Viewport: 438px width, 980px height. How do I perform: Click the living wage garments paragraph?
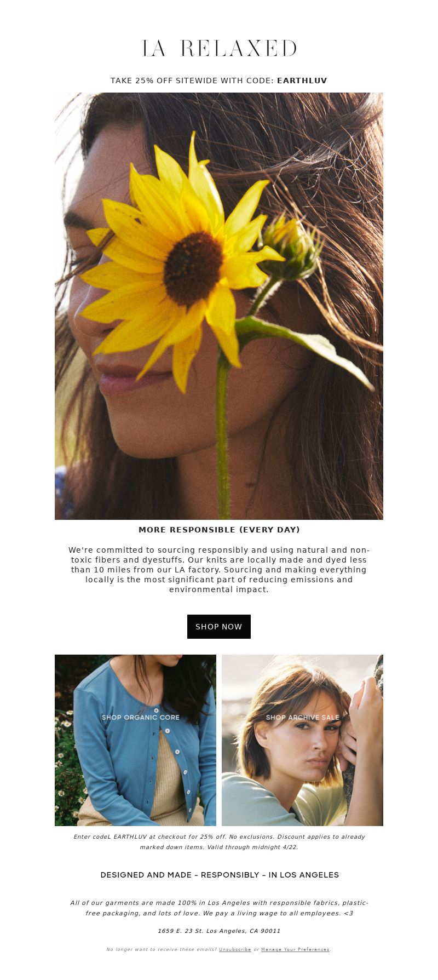click(x=219, y=908)
